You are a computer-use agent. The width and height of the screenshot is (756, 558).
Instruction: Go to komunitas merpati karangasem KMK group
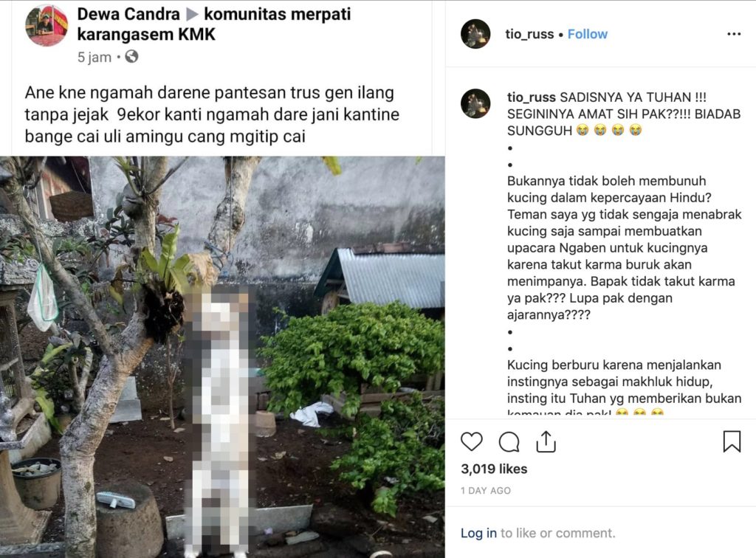tap(214, 24)
